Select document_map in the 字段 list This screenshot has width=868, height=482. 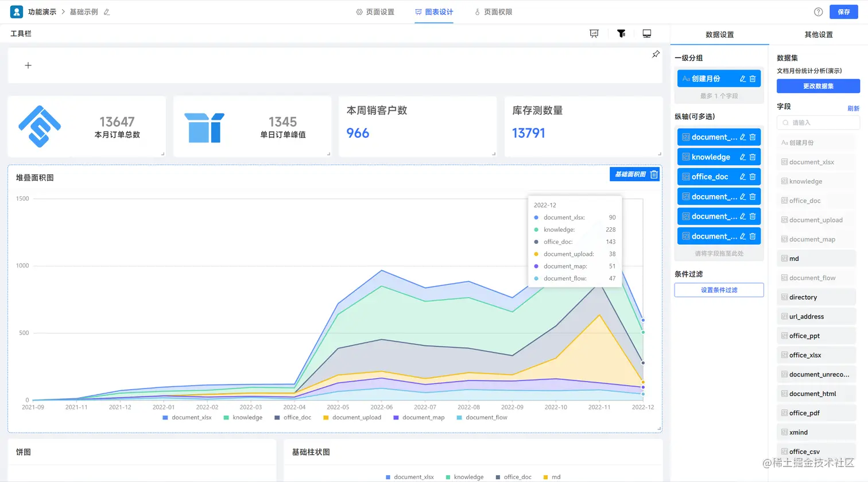point(816,240)
